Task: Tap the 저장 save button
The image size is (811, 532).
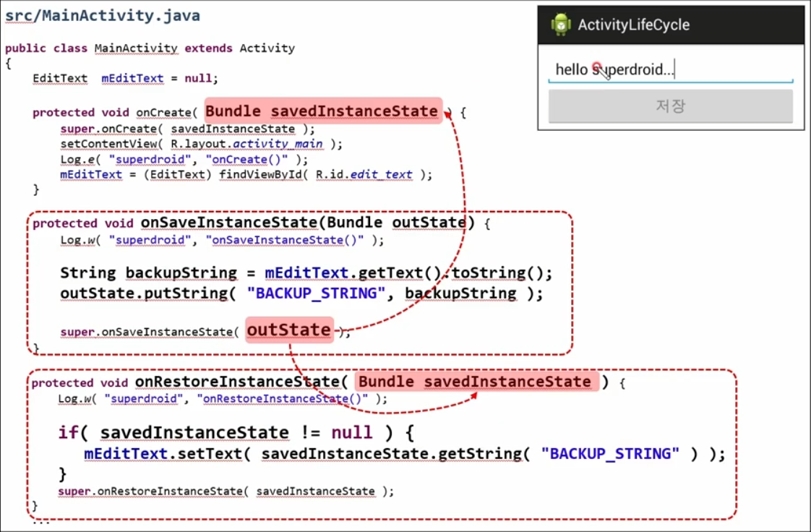Action: (670, 106)
